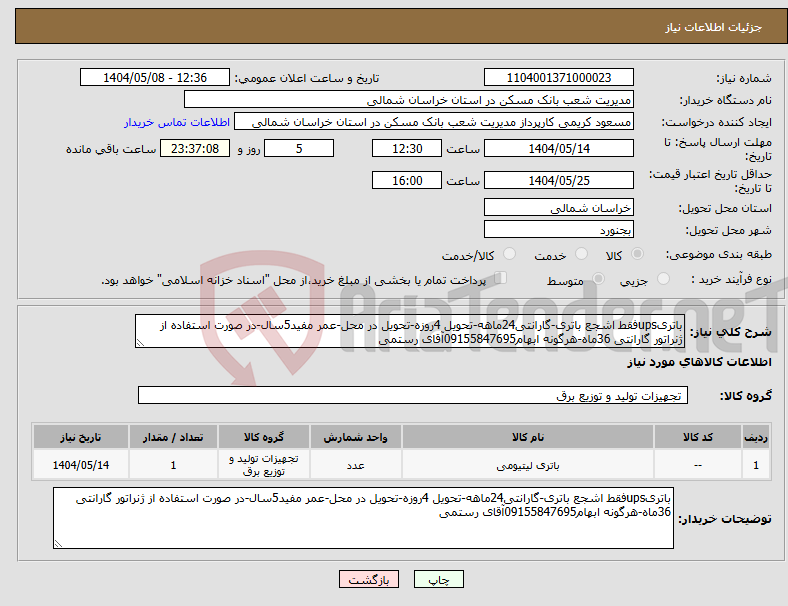
Task: Open the اطلاعات تماس خریدار link
Action: (x=177, y=123)
